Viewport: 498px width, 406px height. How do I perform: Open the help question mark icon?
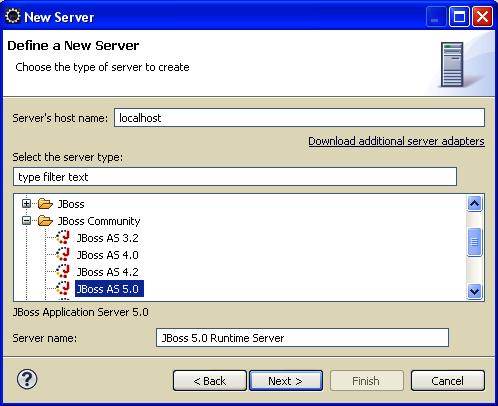point(27,379)
